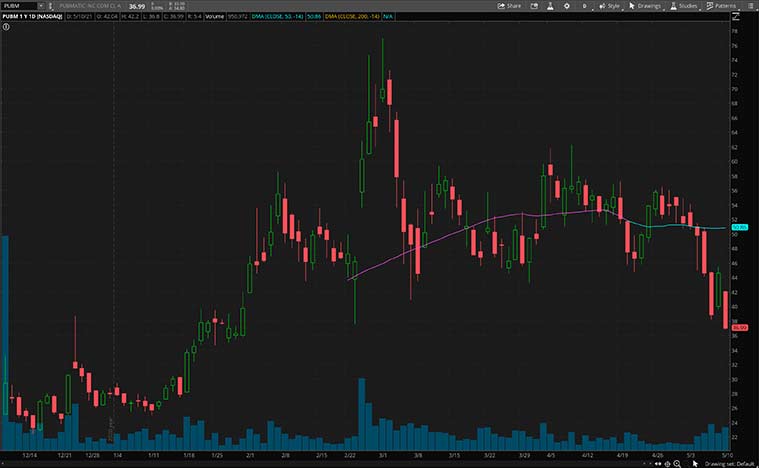Viewport: 759px width, 468px height.
Task: Open the Style menu
Action: click(609, 5)
